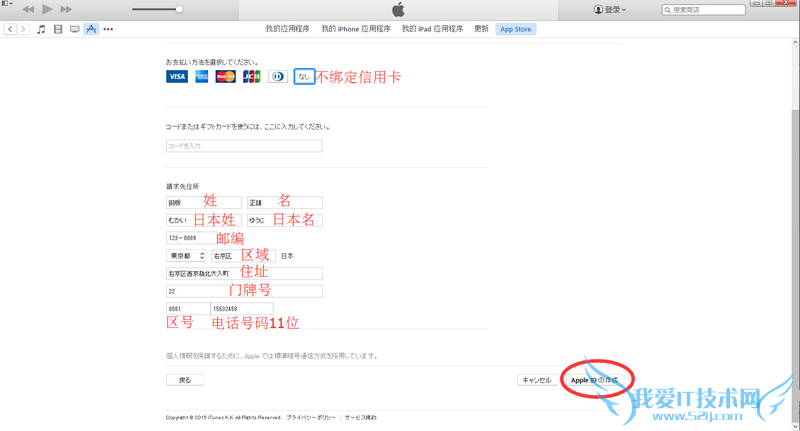Switch to the App Store tab
Viewport: 800px width, 431px height.
pos(515,29)
